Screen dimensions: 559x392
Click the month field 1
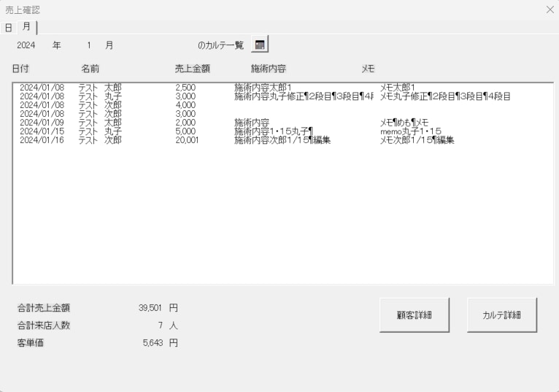coord(89,45)
